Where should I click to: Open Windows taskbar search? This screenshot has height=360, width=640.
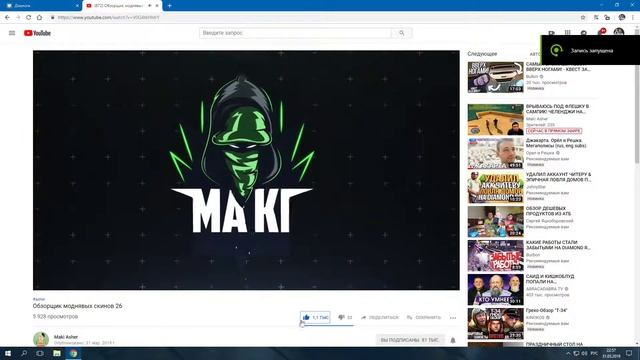point(24,353)
